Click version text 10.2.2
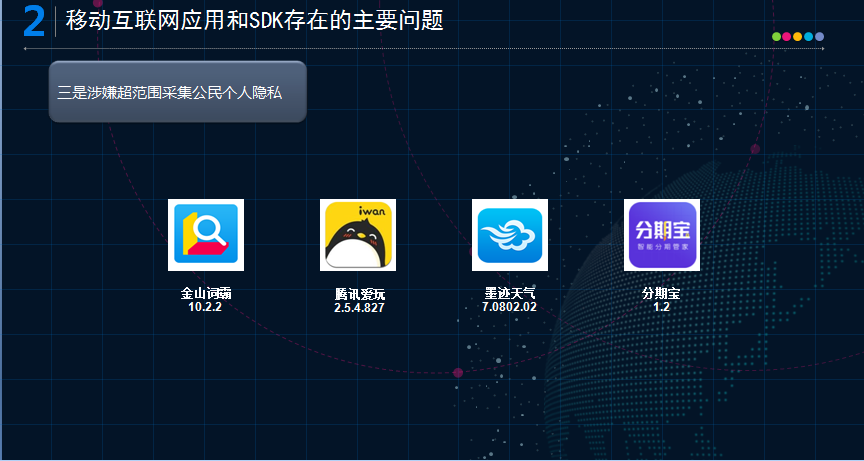864x461 pixels. 205,307
